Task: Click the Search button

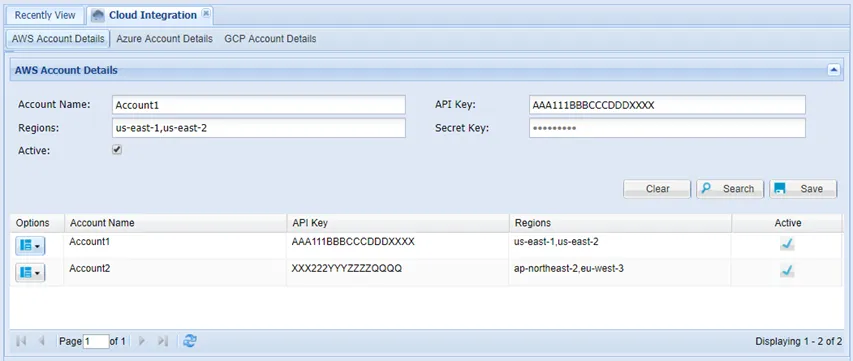Action: [x=730, y=189]
